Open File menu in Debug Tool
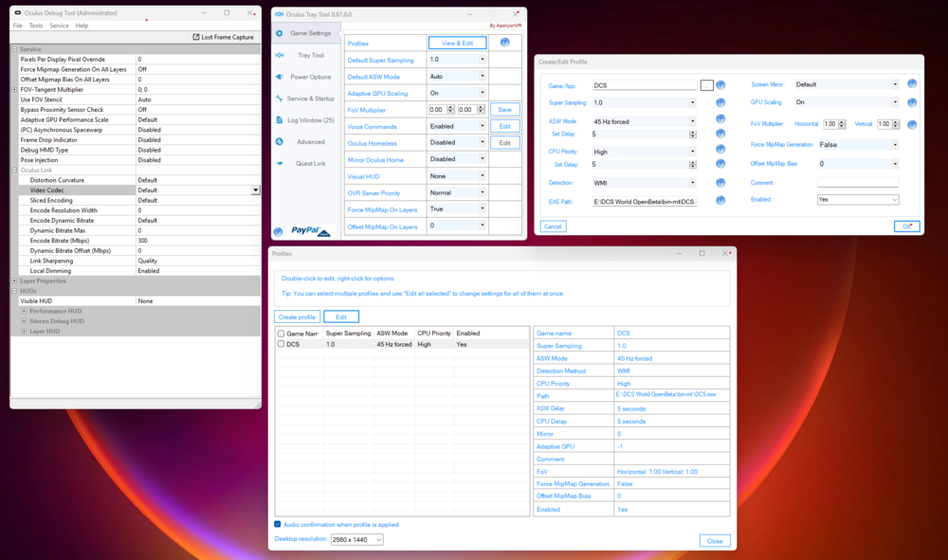The image size is (948, 560). [17, 26]
